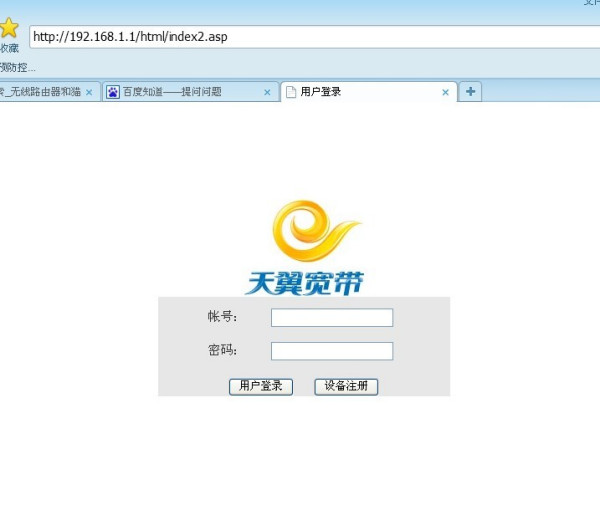Click the 密码 label text
The image size is (600, 505).
[222, 350]
